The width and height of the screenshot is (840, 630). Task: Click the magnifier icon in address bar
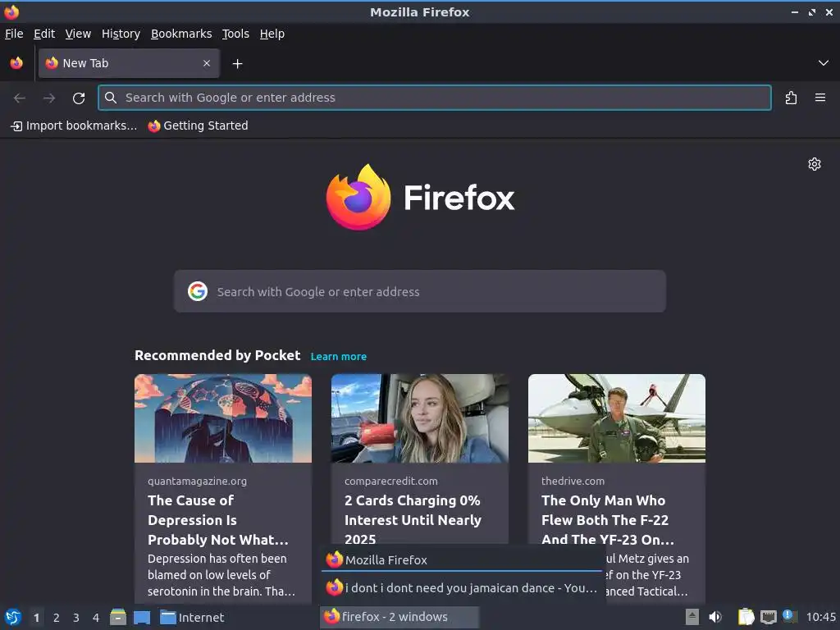(x=111, y=98)
